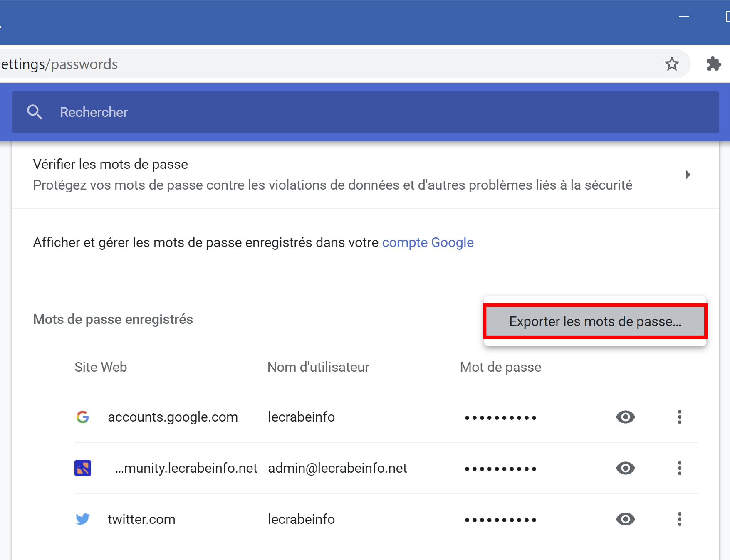Click masked password of admin@lecrabeinfo.net
The image size is (730, 560).
500,469
